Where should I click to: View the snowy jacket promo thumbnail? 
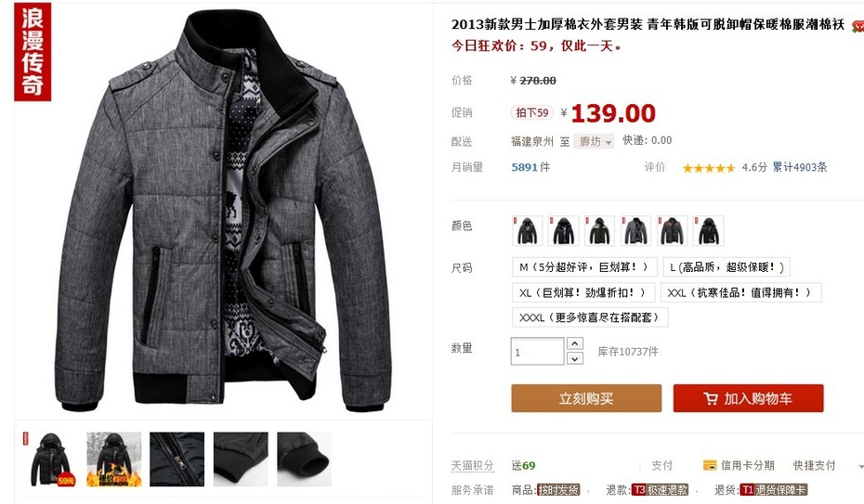click(114, 459)
